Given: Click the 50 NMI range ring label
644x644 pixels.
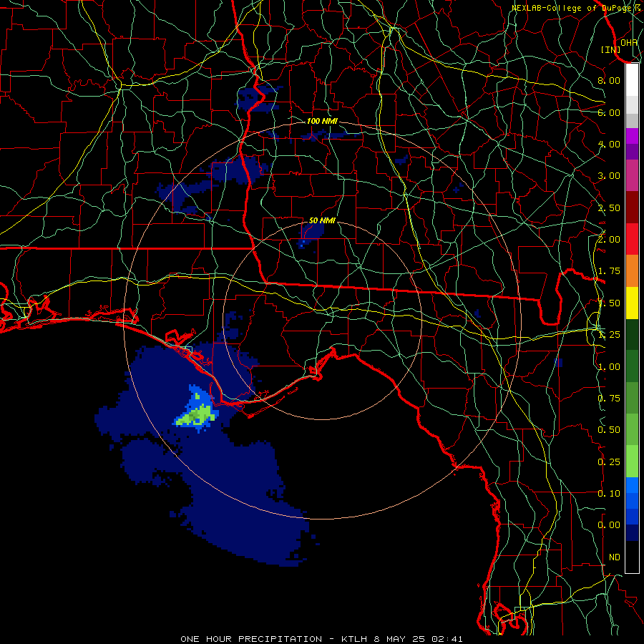Looking at the screenshot, I should click(x=322, y=220).
